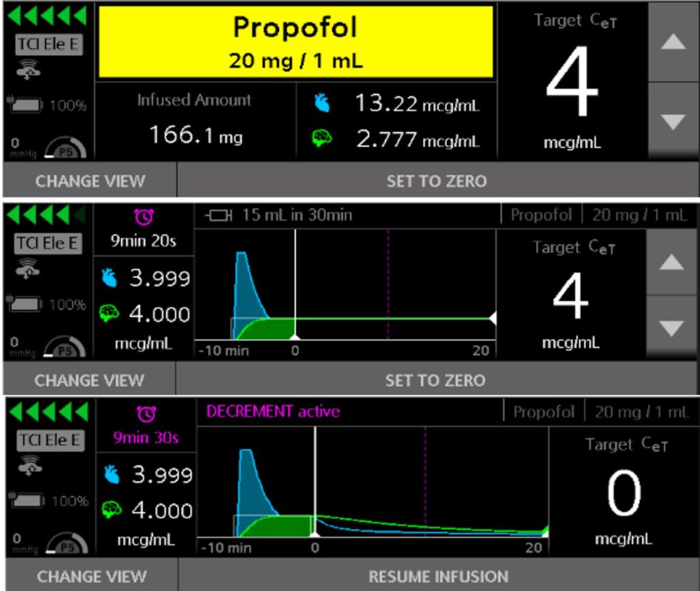Screen dimensions: 700x591
Task: Click RESUME INFUSION button
Action: tap(438, 576)
